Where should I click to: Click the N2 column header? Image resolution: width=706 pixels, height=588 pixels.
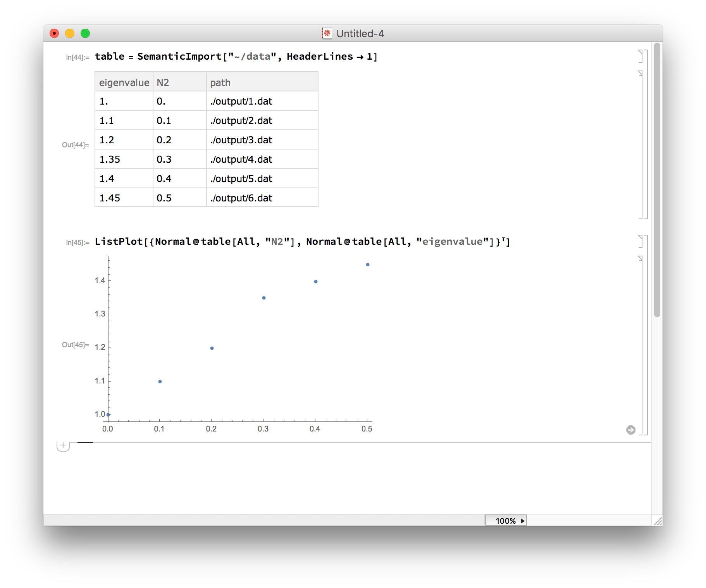(180, 82)
